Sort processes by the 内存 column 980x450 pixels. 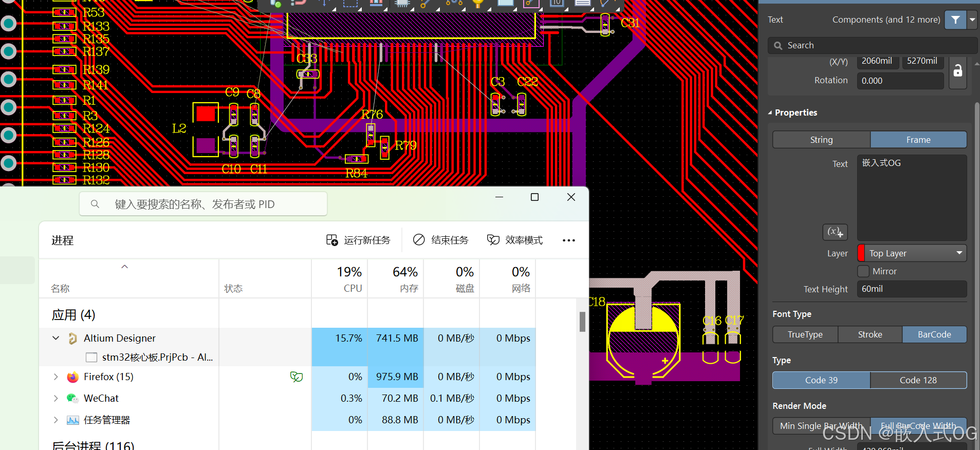point(396,279)
